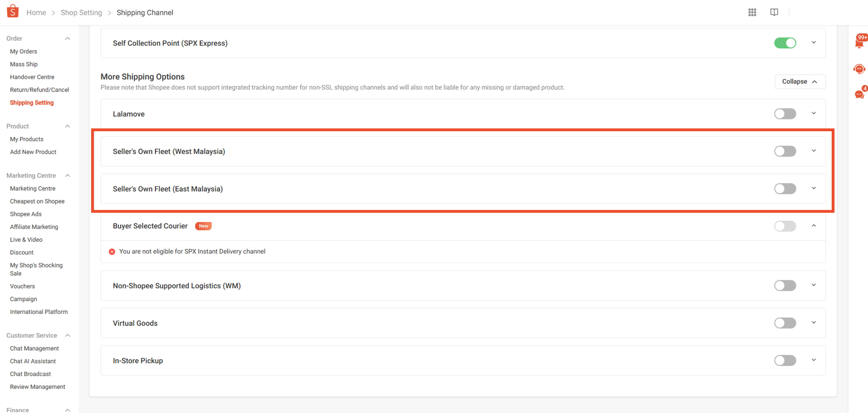Click the red error icon beside SPX message
Viewport: 868px width, 413px height.
click(112, 252)
